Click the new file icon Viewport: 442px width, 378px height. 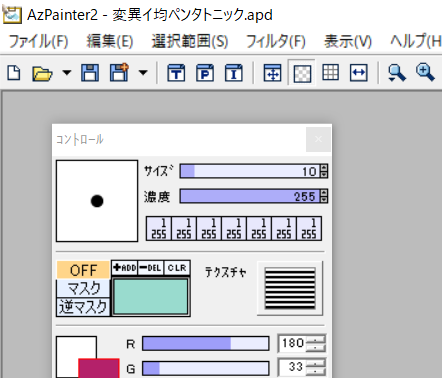click(x=14, y=73)
